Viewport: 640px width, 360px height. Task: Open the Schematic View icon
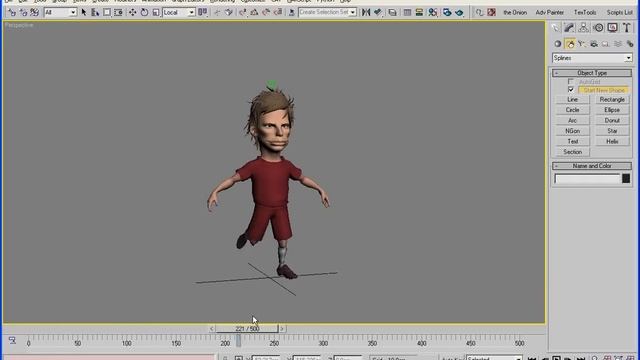pos(419,12)
